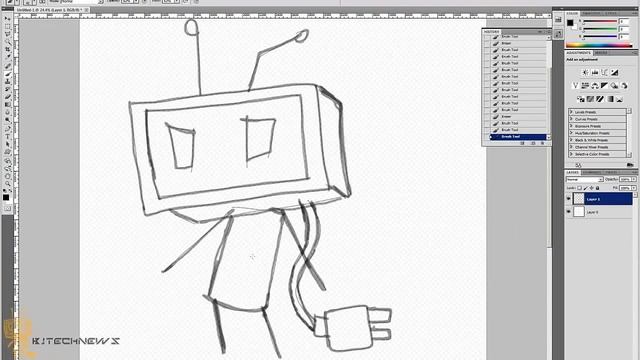Open the layer blend mode dropdown

(x=585, y=179)
